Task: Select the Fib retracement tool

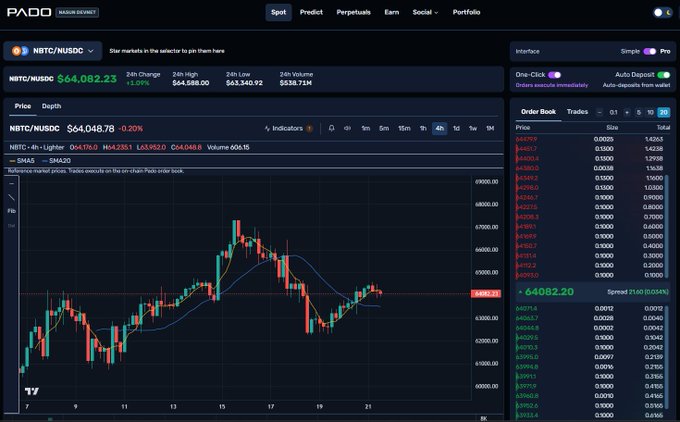Action: (12, 211)
